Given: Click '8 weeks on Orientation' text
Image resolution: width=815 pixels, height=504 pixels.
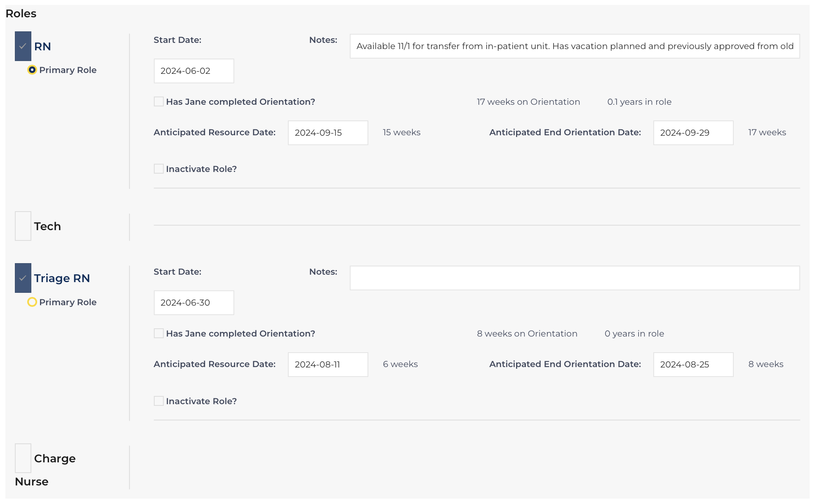Looking at the screenshot, I should coord(527,334).
